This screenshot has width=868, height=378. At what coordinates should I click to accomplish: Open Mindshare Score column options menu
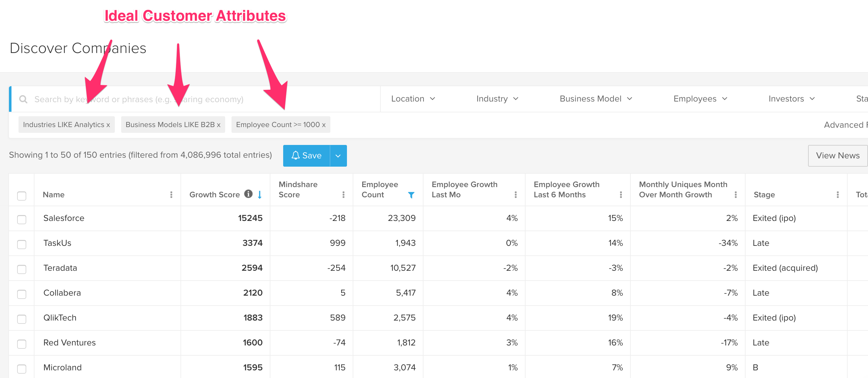tap(343, 195)
